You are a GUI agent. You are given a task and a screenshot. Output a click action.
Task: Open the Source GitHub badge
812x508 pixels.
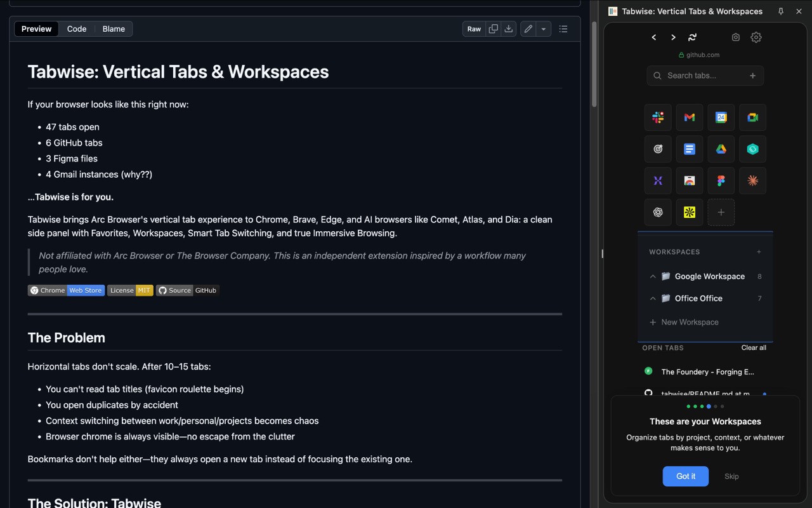point(188,290)
